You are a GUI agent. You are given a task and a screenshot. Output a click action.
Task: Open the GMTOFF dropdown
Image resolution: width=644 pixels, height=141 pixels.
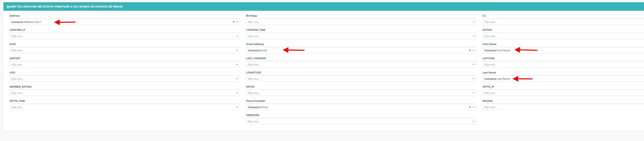[125, 65]
